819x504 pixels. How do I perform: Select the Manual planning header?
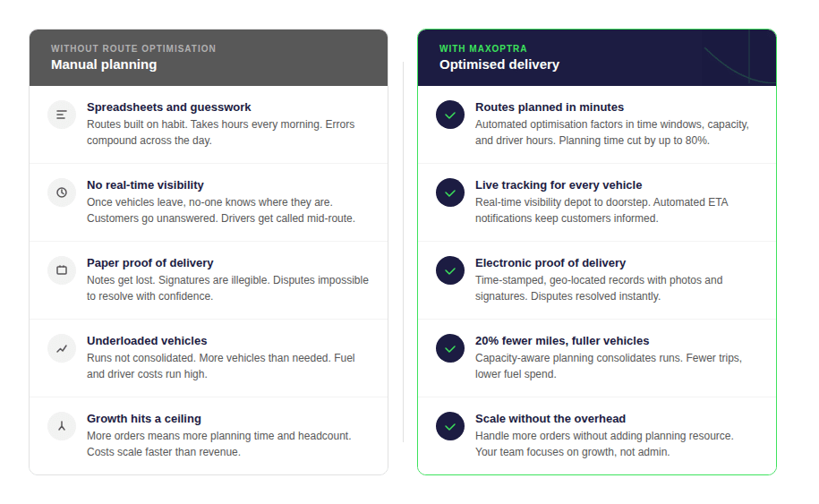(104, 64)
